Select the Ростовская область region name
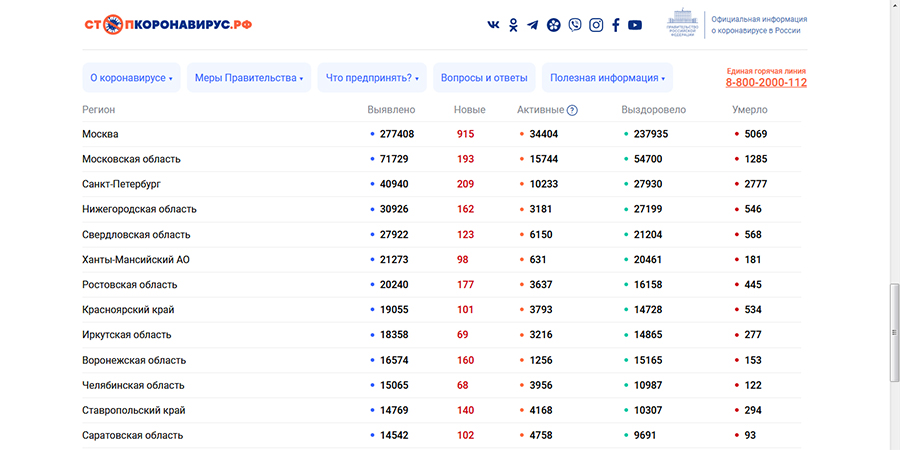Image resolution: width=900 pixels, height=450 pixels. click(x=130, y=285)
